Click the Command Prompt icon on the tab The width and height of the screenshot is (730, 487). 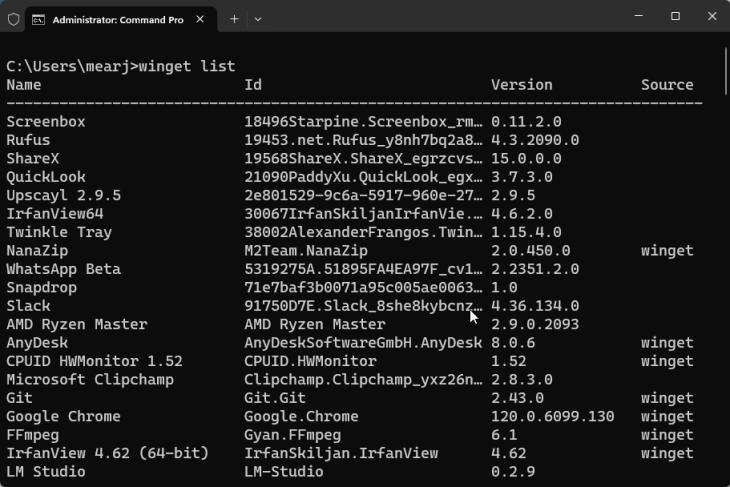[x=38, y=19]
